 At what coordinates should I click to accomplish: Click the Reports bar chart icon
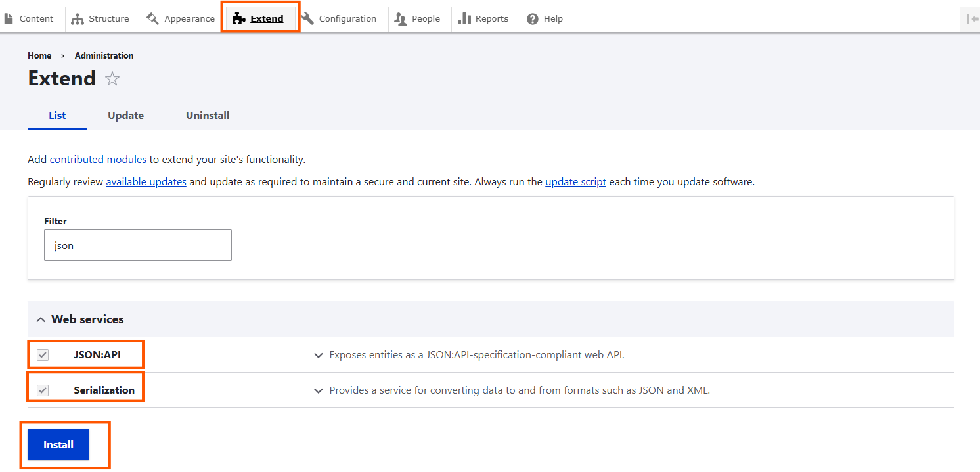pos(464,19)
